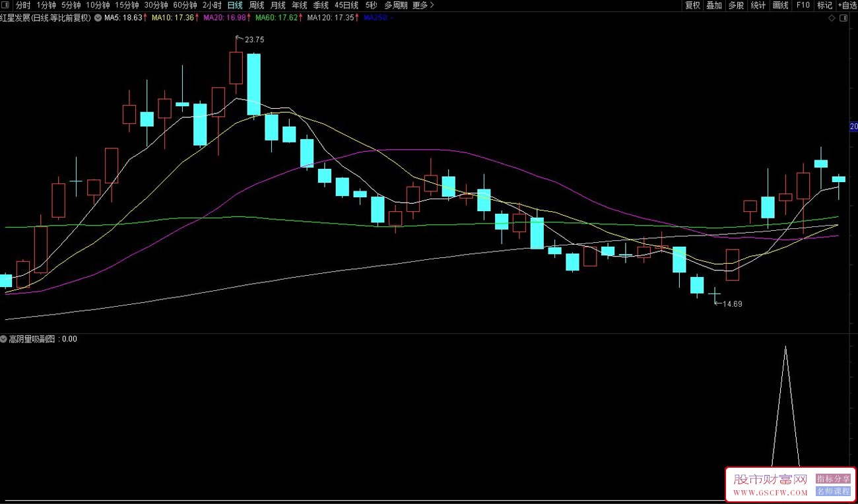Click the MA20: 16.98 label
The height and width of the screenshot is (504, 858).
225,18
